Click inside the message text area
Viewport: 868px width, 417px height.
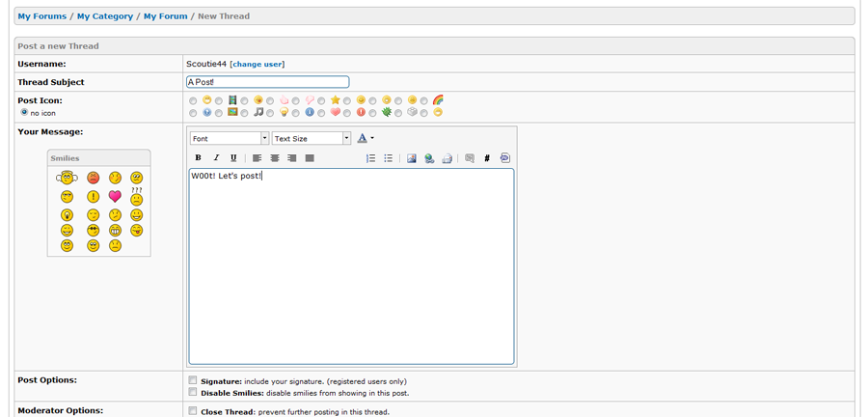click(x=351, y=266)
